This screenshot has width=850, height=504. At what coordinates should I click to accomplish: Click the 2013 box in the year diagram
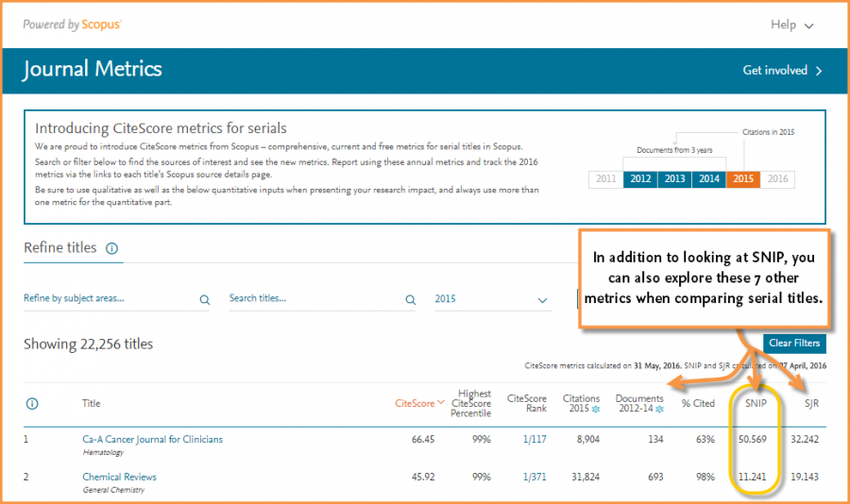click(675, 178)
